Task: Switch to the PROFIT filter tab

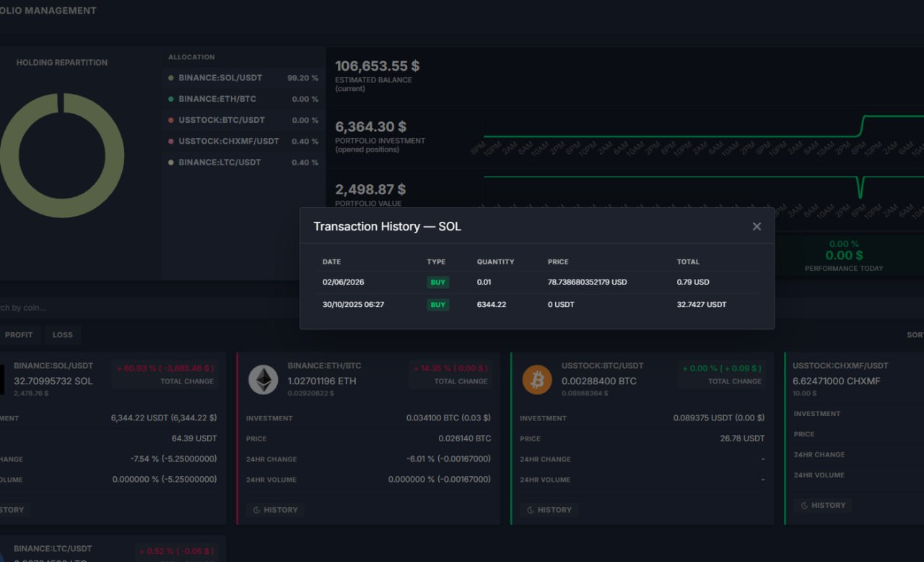Action: pos(19,335)
